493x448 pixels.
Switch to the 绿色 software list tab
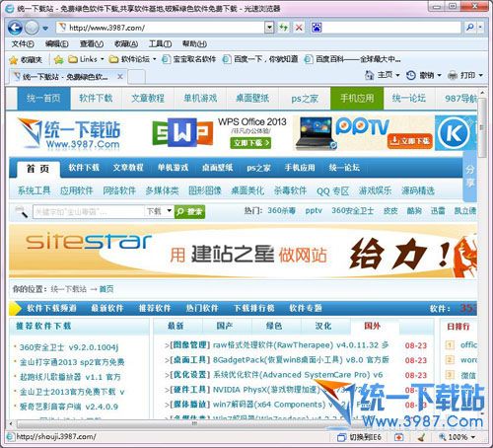point(274,326)
